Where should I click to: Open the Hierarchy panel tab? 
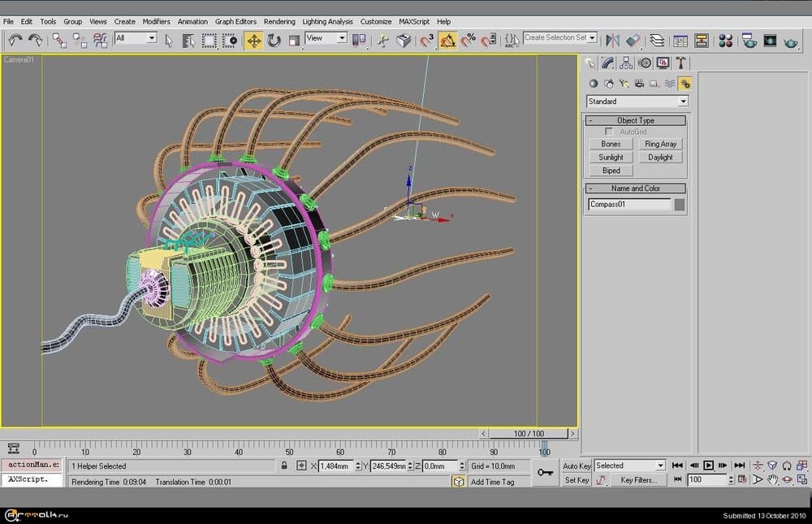[626, 63]
